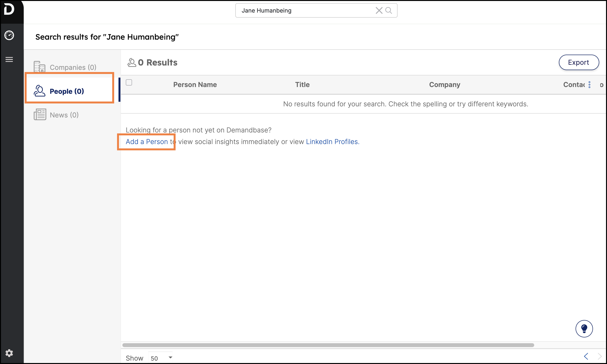
Task: Open the dashboard gauge icon
Action: [9, 35]
